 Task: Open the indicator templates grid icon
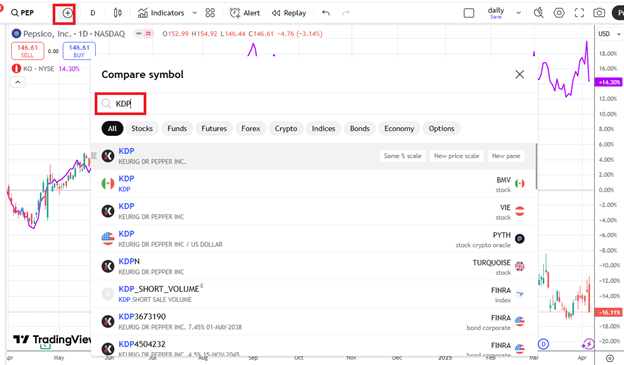tap(210, 13)
